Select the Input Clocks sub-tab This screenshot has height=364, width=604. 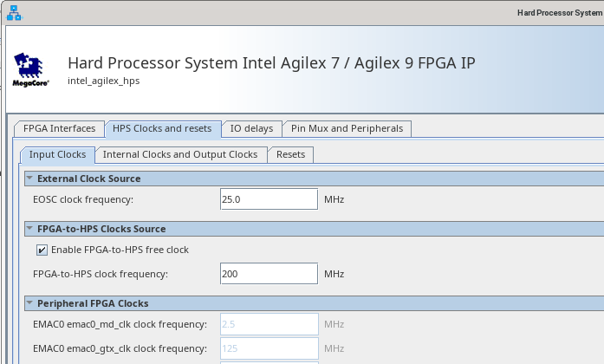click(x=57, y=154)
